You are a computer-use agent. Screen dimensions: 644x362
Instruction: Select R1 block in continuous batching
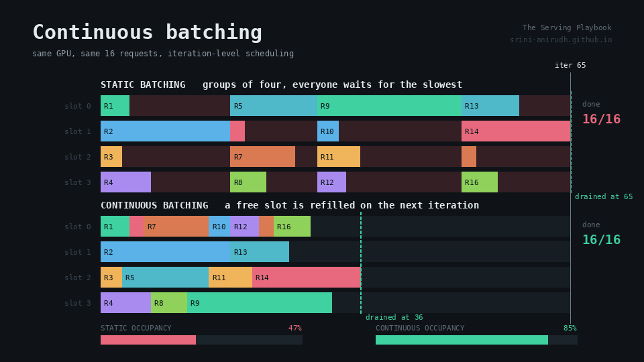(x=115, y=226)
